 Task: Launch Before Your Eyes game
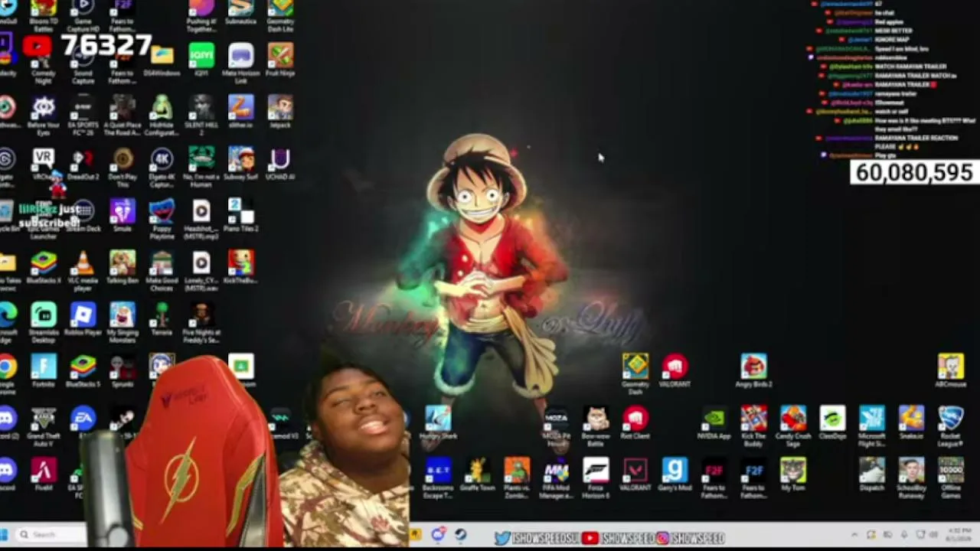click(x=44, y=107)
